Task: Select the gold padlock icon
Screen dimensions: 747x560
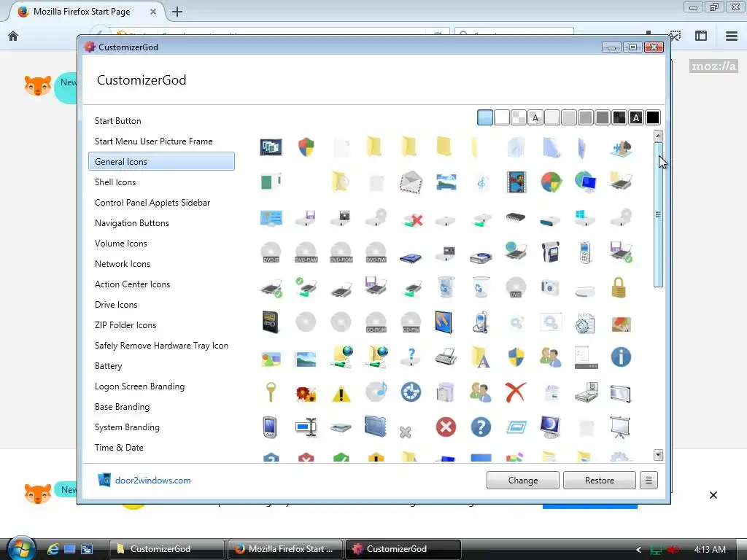Action: tap(619, 287)
